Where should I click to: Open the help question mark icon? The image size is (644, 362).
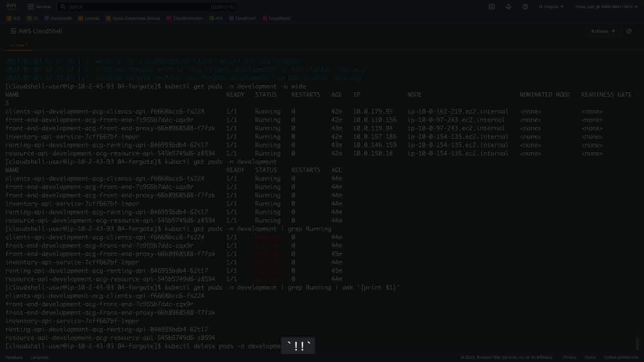(525, 7)
